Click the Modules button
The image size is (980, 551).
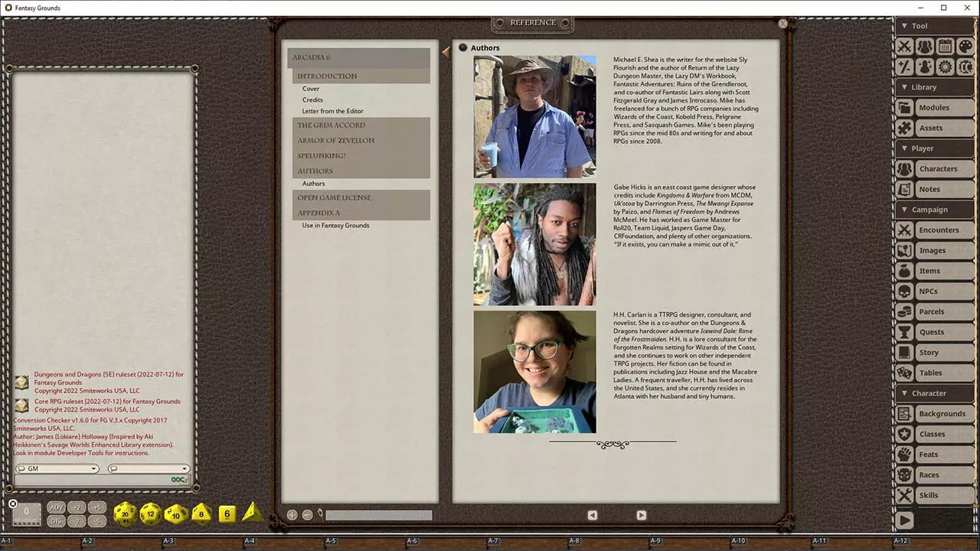click(x=944, y=108)
